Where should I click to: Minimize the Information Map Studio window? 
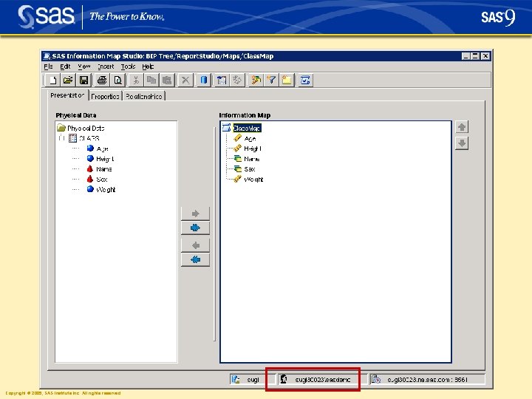(x=465, y=56)
